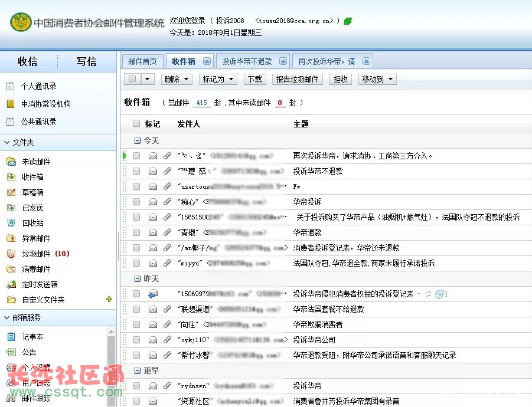The height and width of the screenshot is (407, 532).
Task: Toggle the header select-all checkbox beside 标记
Action: pyautogui.click(x=136, y=124)
